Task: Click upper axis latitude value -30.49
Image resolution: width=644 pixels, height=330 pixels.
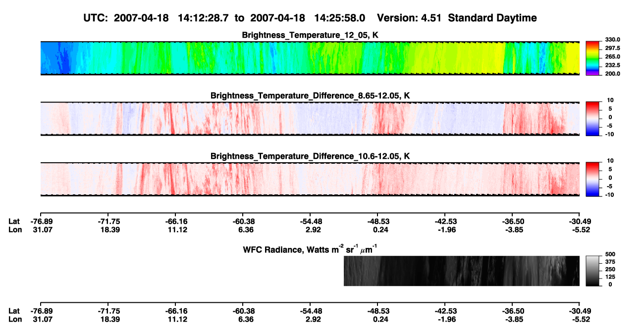Action: coord(580,222)
